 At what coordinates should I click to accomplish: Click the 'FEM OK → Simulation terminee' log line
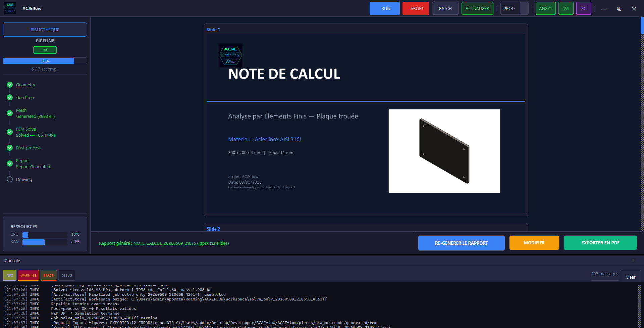(85, 313)
